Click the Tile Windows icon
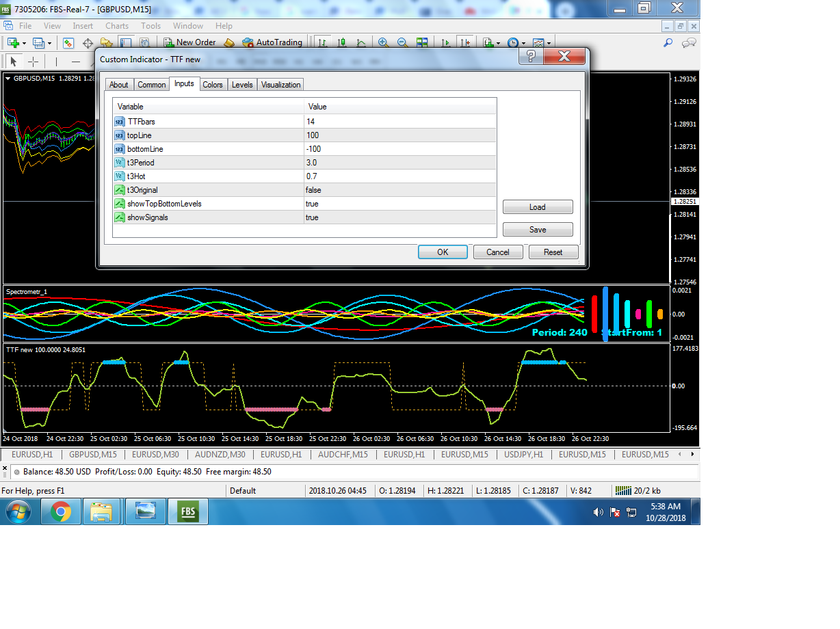Image resolution: width=840 pixels, height=629 pixels. point(422,42)
